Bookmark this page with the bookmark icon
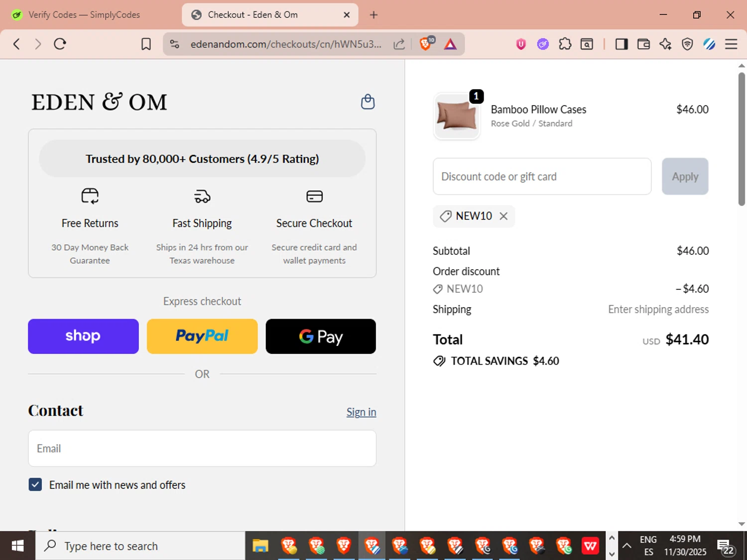The width and height of the screenshot is (747, 560). click(146, 44)
